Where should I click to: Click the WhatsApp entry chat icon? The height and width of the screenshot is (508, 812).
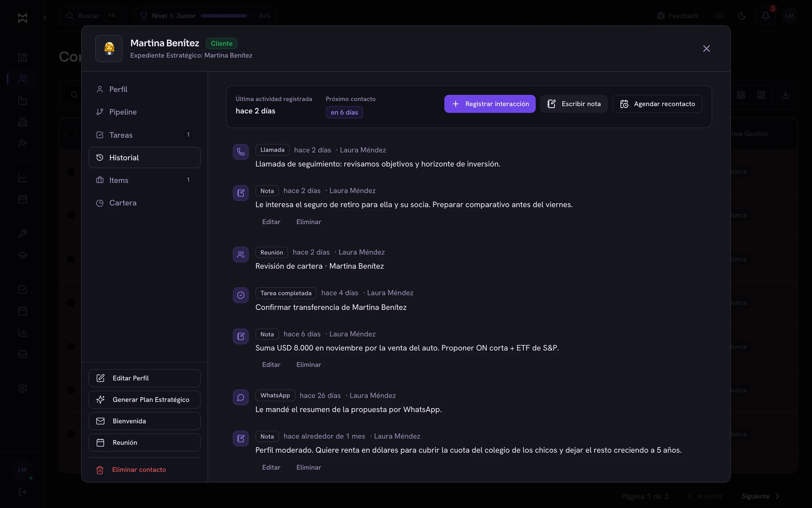[241, 397]
